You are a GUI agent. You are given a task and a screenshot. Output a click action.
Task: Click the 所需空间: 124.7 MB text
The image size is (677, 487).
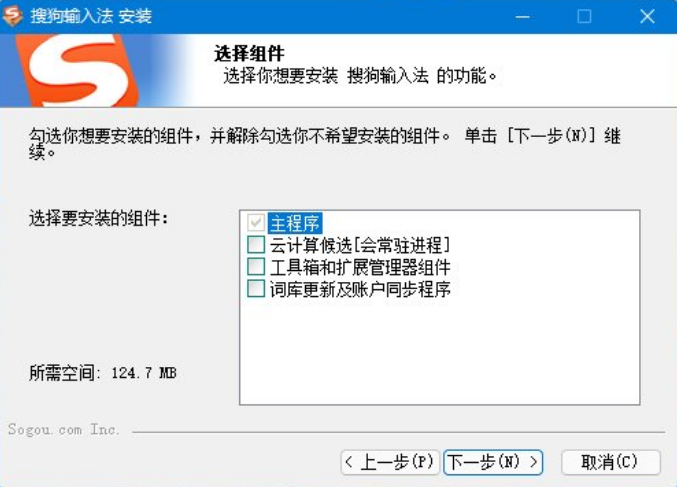(x=103, y=373)
